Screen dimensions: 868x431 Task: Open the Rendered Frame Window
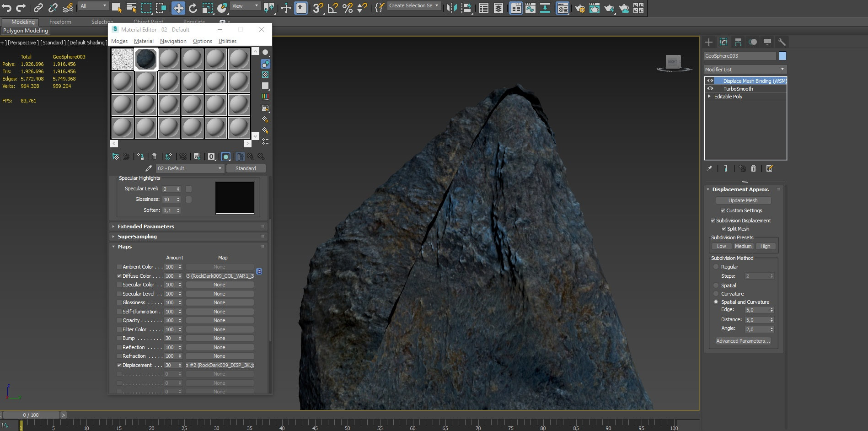pos(595,7)
